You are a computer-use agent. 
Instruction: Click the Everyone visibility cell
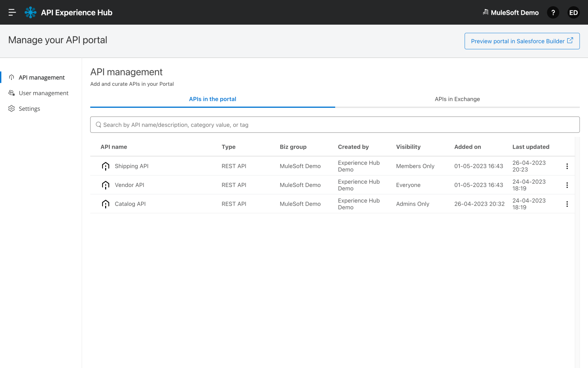click(x=408, y=185)
